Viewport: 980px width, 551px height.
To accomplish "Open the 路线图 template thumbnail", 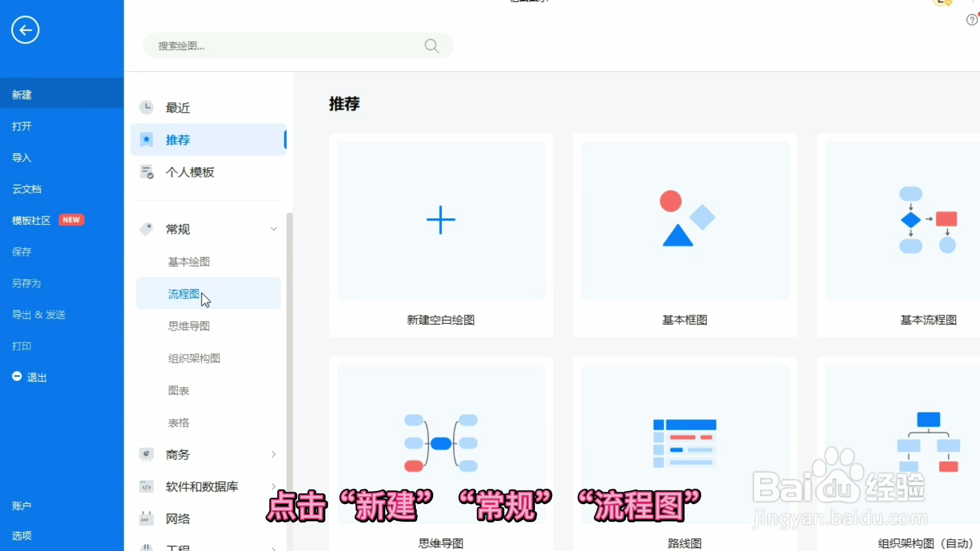I will pos(684,444).
